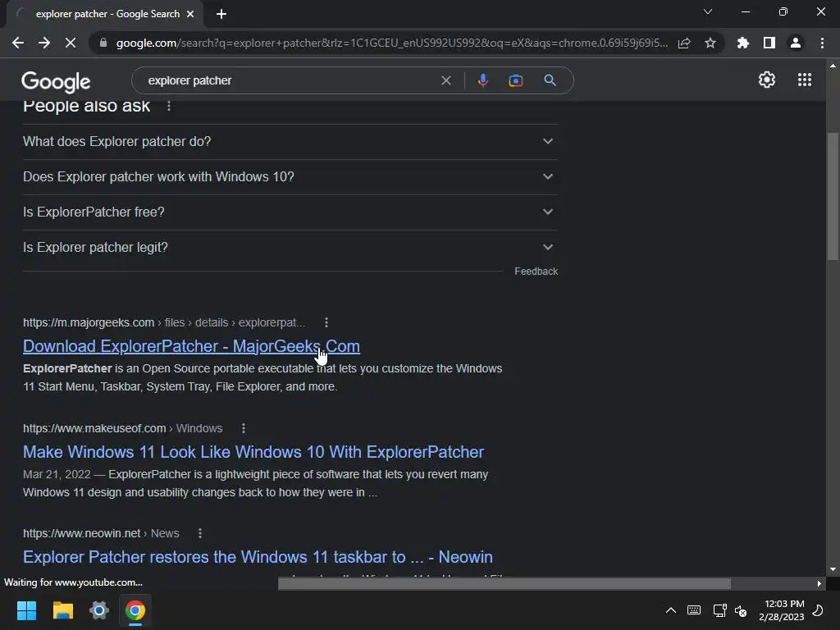This screenshot has width=840, height=630.
Task: View site information lock icon
Action: 103,43
